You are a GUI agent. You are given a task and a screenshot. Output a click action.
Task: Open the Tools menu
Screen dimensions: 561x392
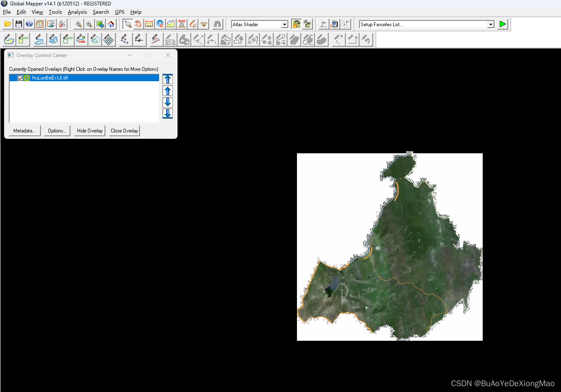[55, 12]
